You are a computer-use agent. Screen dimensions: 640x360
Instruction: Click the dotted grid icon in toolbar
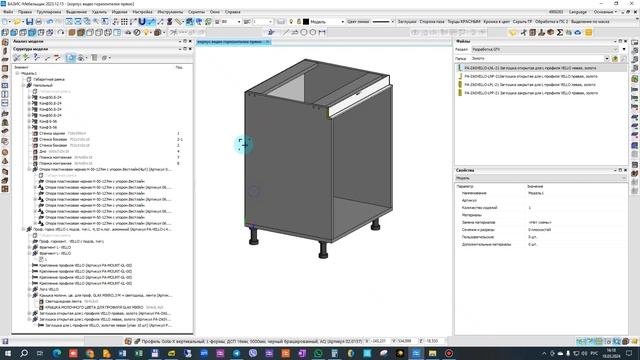(x=124, y=22)
